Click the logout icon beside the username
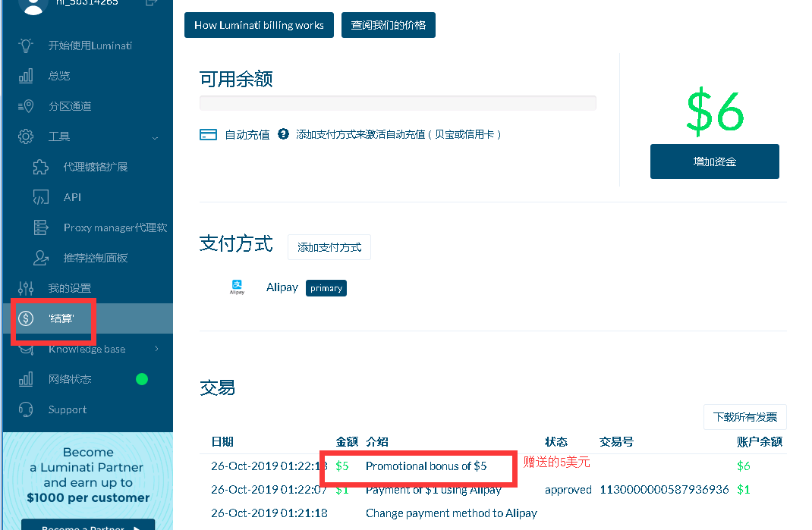This screenshot has height=530, width=812. click(x=151, y=2)
